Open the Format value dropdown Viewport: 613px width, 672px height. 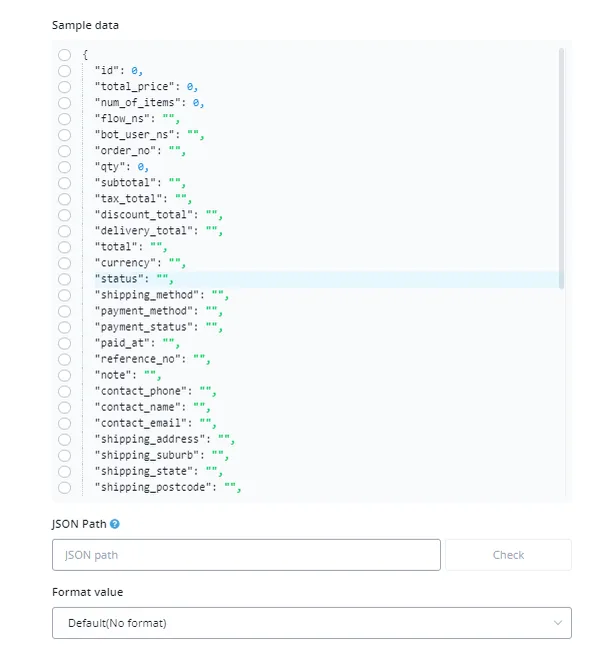tap(312, 623)
